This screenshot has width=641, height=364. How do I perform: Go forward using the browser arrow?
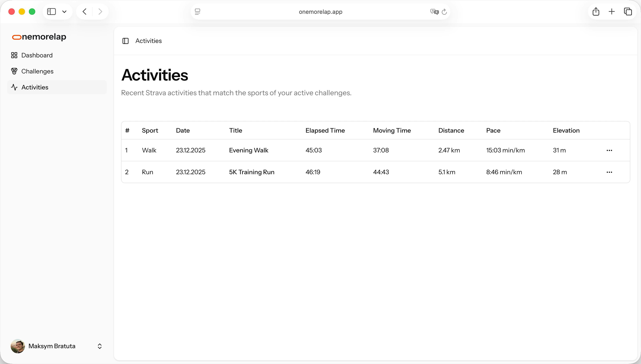[100, 12]
